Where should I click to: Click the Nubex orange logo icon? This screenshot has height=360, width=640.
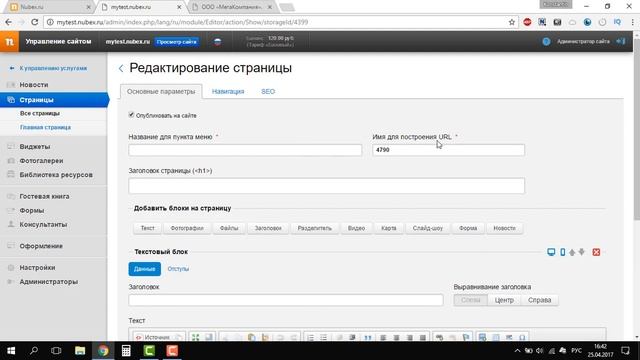coord(9,42)
